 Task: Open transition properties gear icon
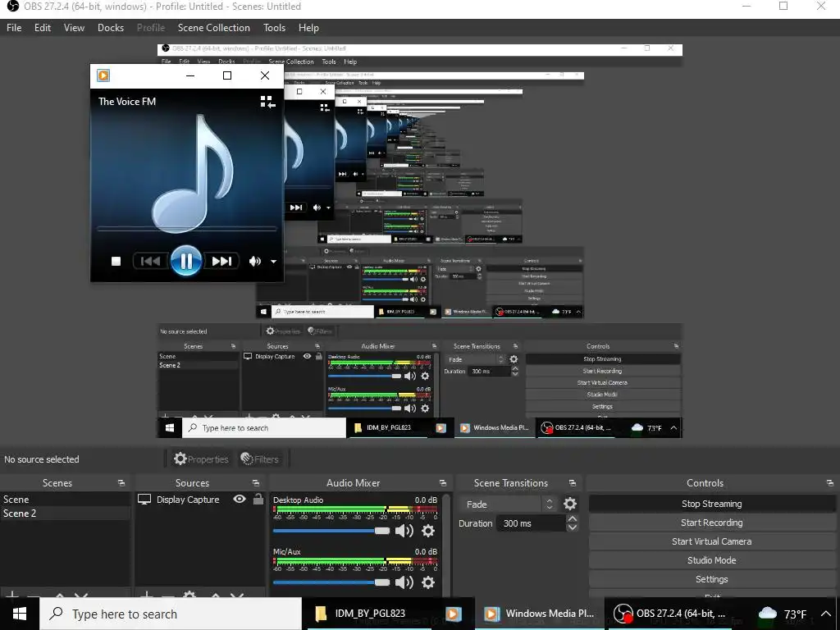(x=570, y=504)
